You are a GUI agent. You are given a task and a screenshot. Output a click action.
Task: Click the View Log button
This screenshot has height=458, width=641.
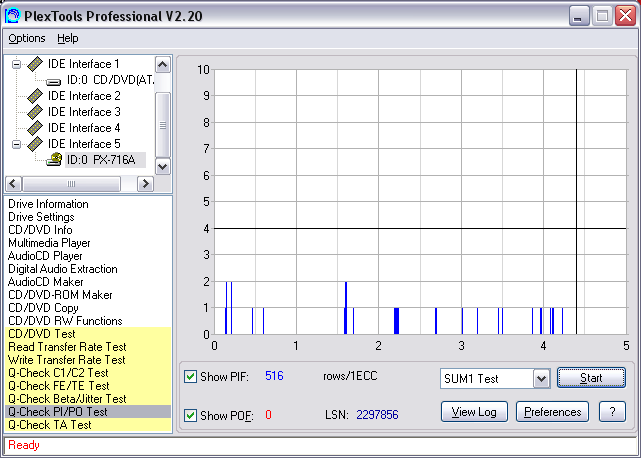[x=474, y=412]
